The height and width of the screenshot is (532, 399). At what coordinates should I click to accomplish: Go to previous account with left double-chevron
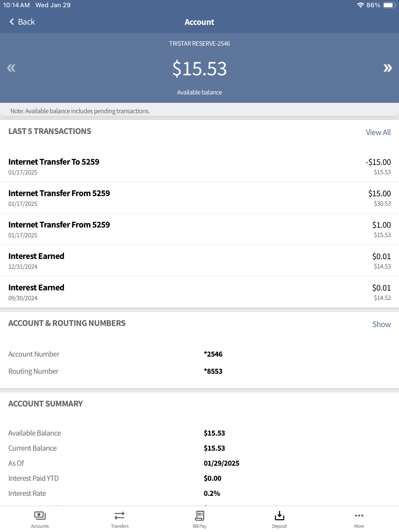[11, 68]
